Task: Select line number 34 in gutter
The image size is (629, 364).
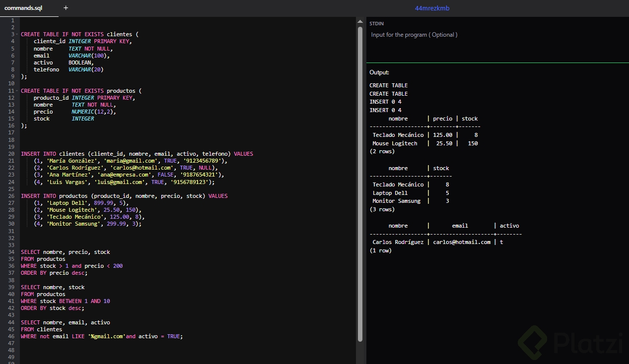Action: click(11, 252)
